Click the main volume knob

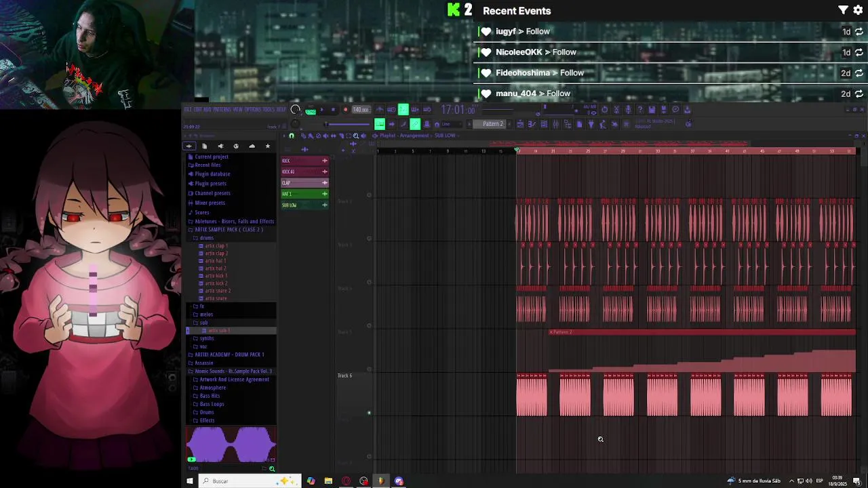click(x=294, y=109)
